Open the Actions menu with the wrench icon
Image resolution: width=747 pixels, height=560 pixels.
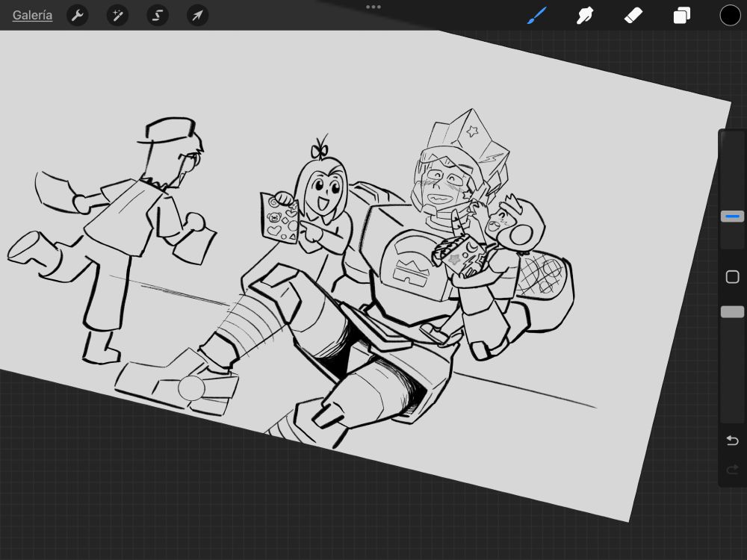pyautogui.click(x=78, y=15)
